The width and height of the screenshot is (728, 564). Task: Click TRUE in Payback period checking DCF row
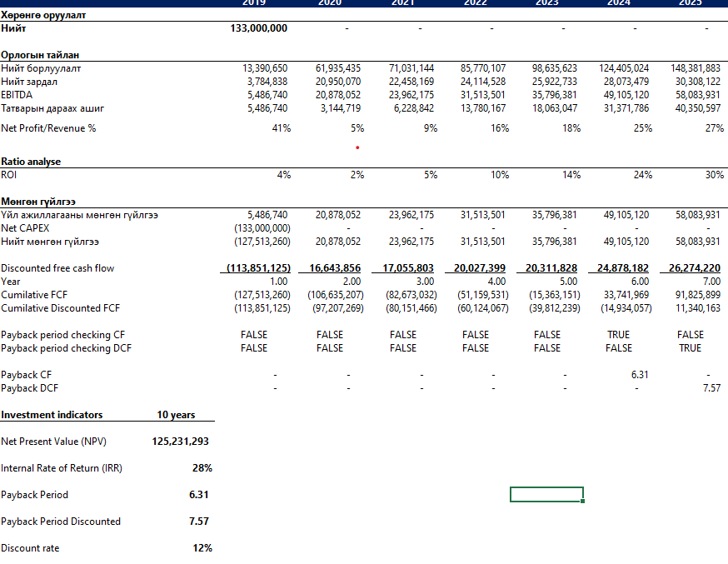[x=691, y=348]
